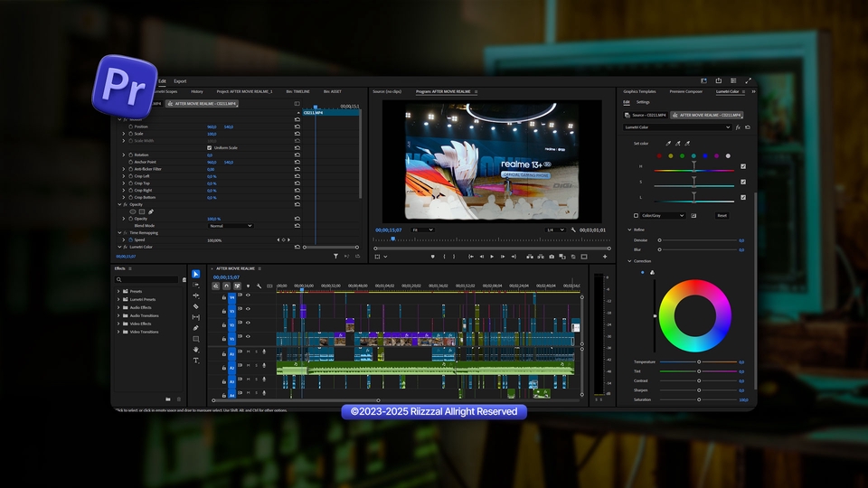Click the Opacity pen mask icon
The image size is (868, 488).
point(151,211)
